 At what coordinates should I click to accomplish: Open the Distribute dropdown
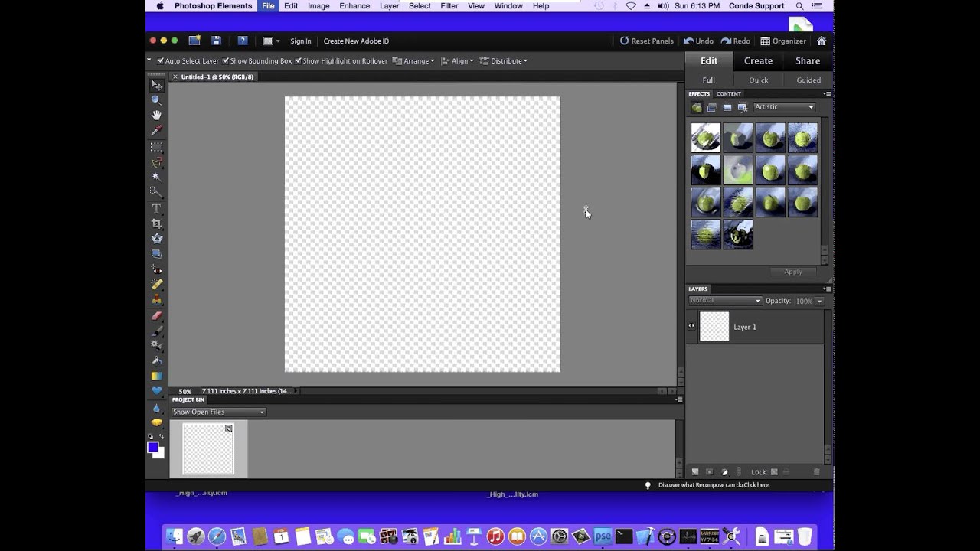point(504,60)
